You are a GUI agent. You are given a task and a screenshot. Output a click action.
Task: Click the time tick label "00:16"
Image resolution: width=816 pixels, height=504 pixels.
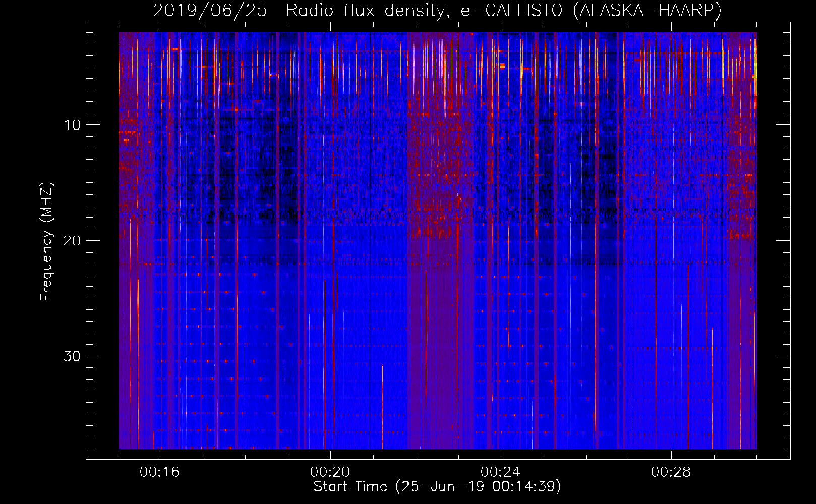(160, 472)
